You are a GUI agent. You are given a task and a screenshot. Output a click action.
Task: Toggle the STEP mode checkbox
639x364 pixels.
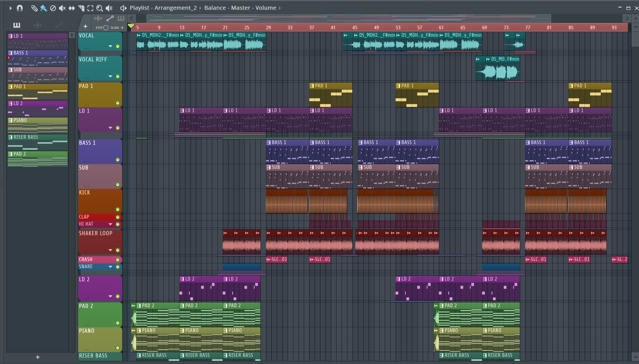coord(106,28)
